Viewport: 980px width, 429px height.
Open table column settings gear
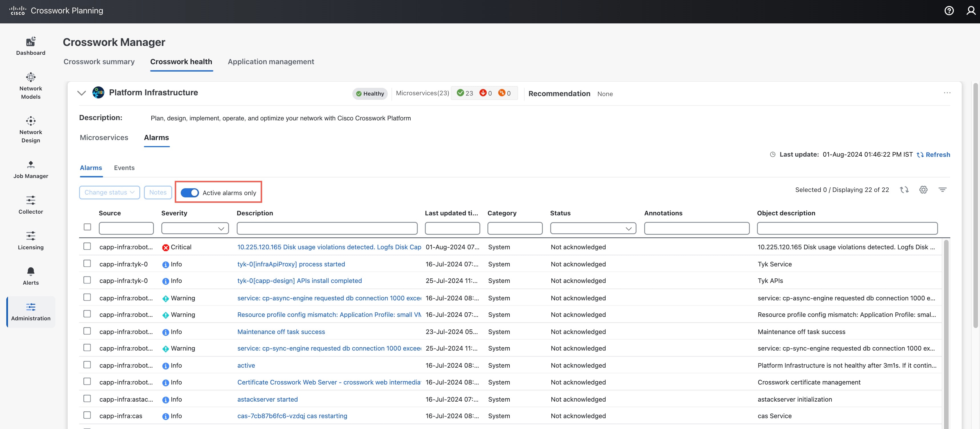923,190
